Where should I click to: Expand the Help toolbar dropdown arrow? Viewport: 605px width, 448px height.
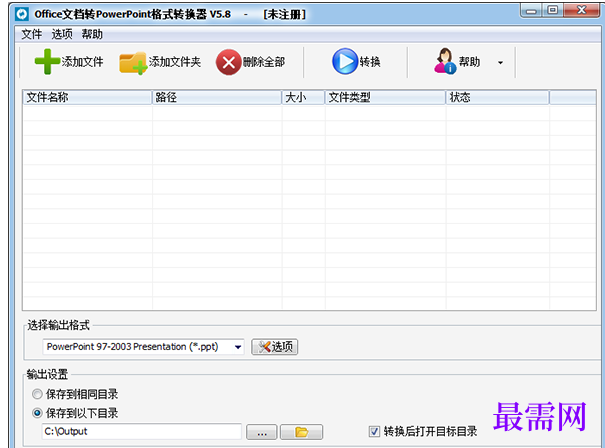[x=500, y=63]
